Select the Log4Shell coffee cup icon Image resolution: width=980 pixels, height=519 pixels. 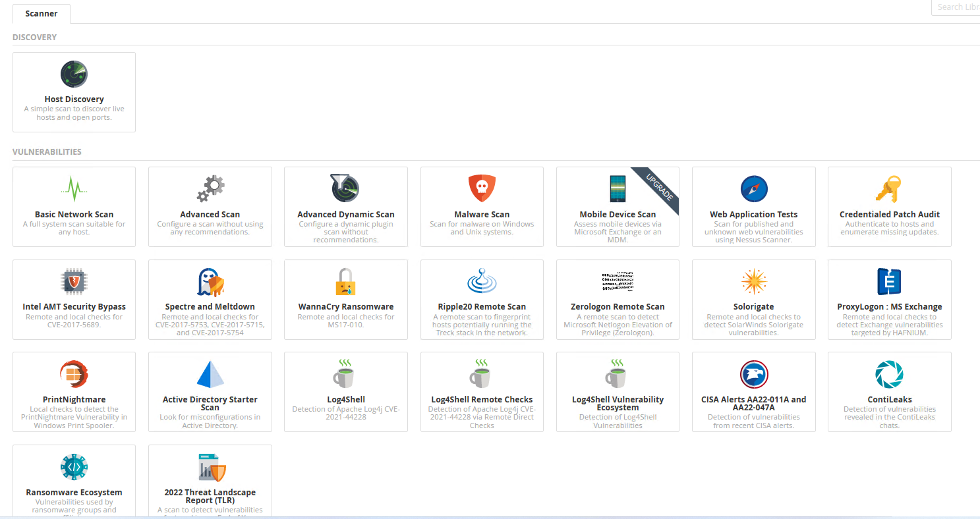click(x=345, y=373)
